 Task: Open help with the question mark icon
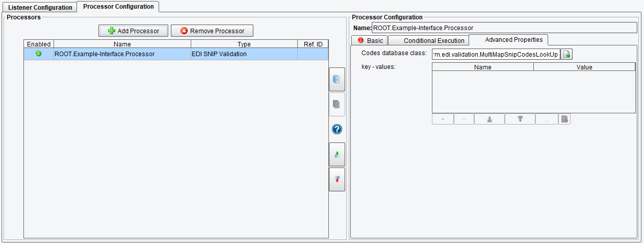(x=337, y=129)
